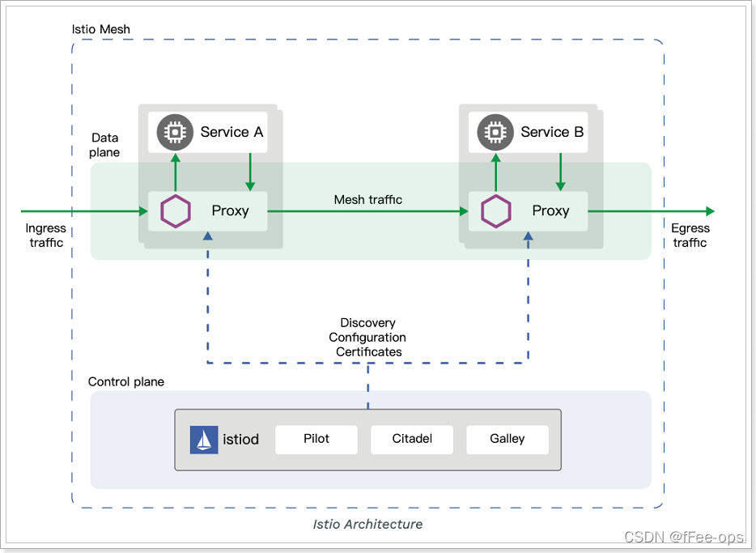Click the istiod text label
This screenshot has width=756, height=553.
240,439
